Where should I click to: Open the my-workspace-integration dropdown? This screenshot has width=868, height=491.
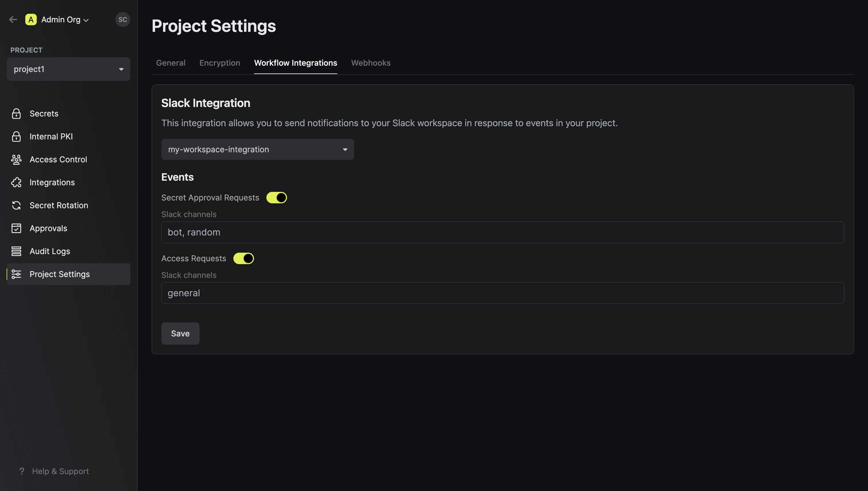click(257, 149)
